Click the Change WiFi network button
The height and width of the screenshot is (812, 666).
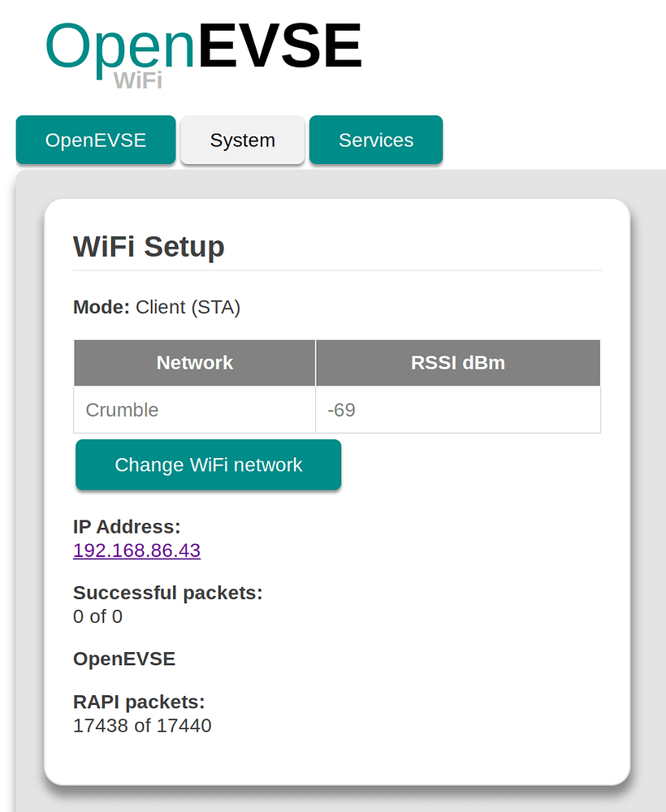pyautogui.click(x=208, y=464)
